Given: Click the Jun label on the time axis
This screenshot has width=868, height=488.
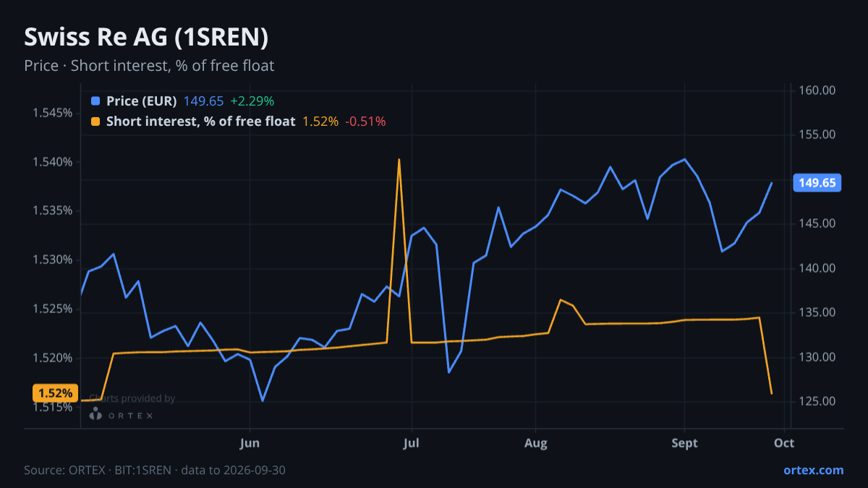Looking at the screenshot, I should pos(250,443).
